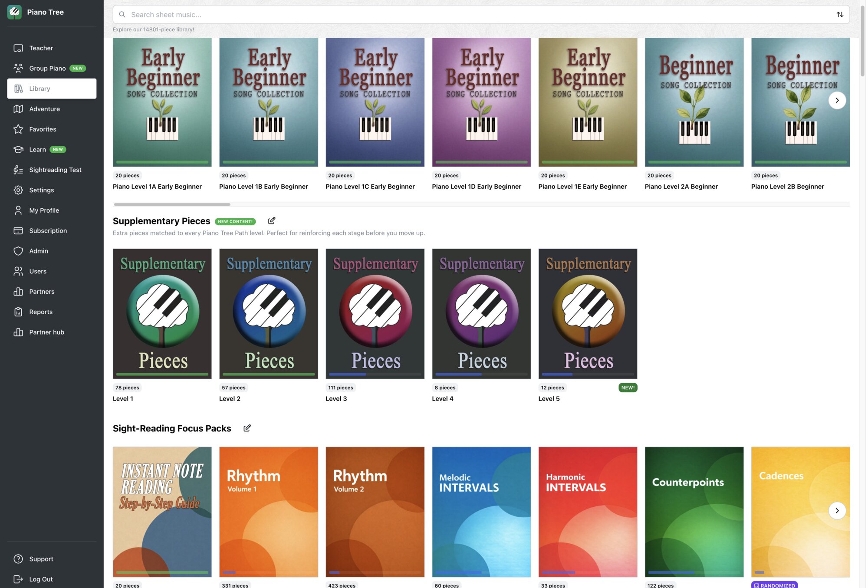Open Favorites star in sidebar
The height and width of the screenshot is (588, 868).
[x=52, y=129]
